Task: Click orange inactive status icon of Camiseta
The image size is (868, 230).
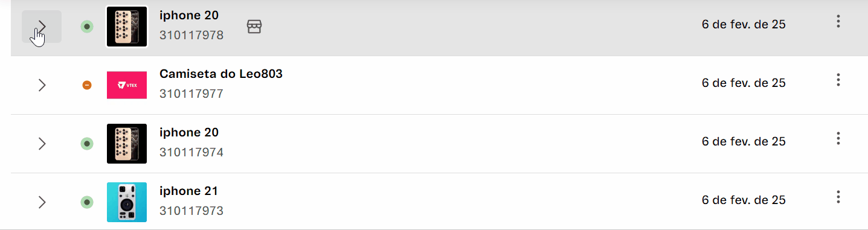Action: (87, 85)
